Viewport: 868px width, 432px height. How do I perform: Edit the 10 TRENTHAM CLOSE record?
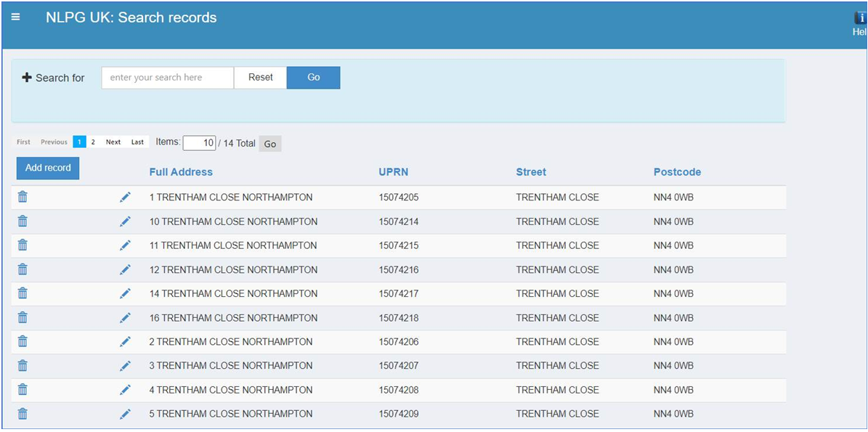pos(126,221)
